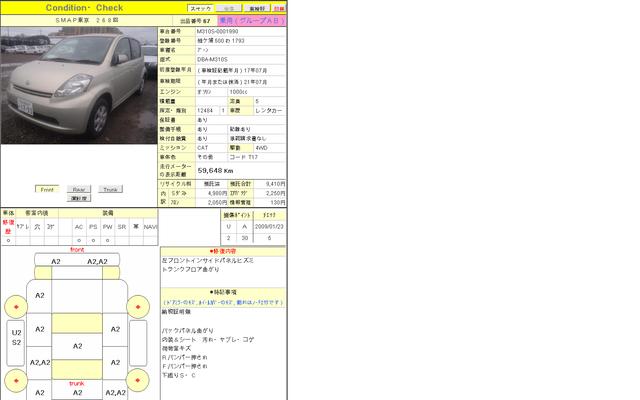This screenshot has width=640, height=400.
Task: Select the レンタカー history value
Action: pyautogui.click(x=269, y=111)
